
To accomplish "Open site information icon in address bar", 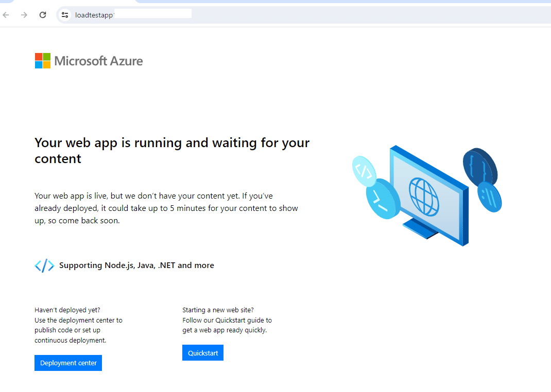I will [x=65, y=15].
